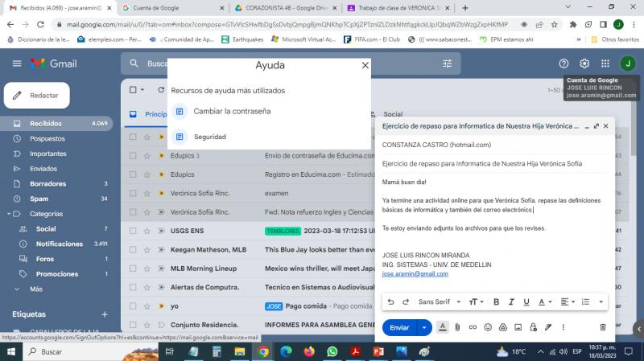Insert emoji into the message

[488, 327]
